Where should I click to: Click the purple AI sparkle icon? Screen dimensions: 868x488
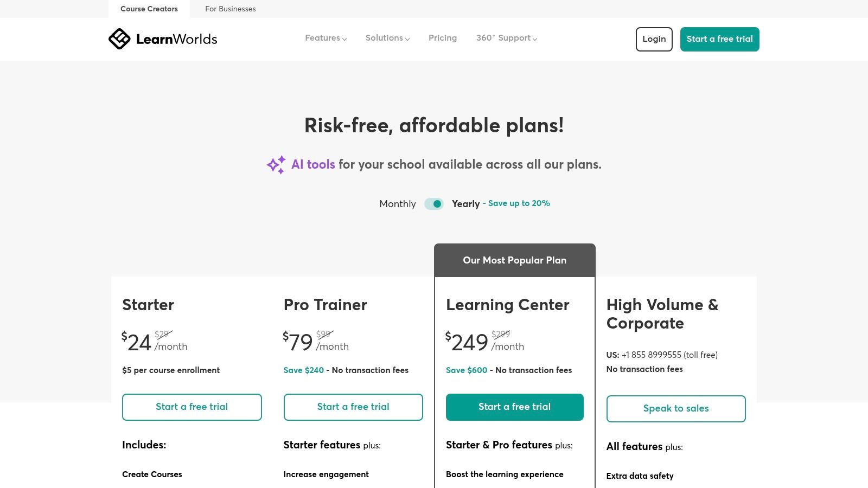276,164
